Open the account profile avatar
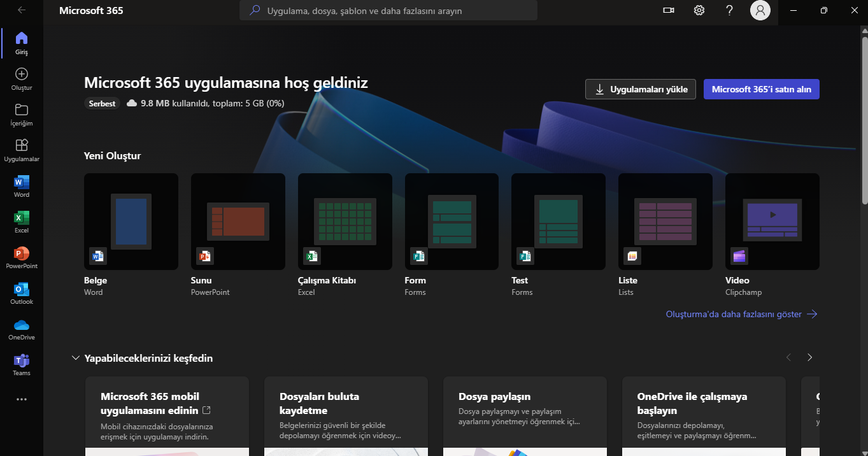 (760, 10)
